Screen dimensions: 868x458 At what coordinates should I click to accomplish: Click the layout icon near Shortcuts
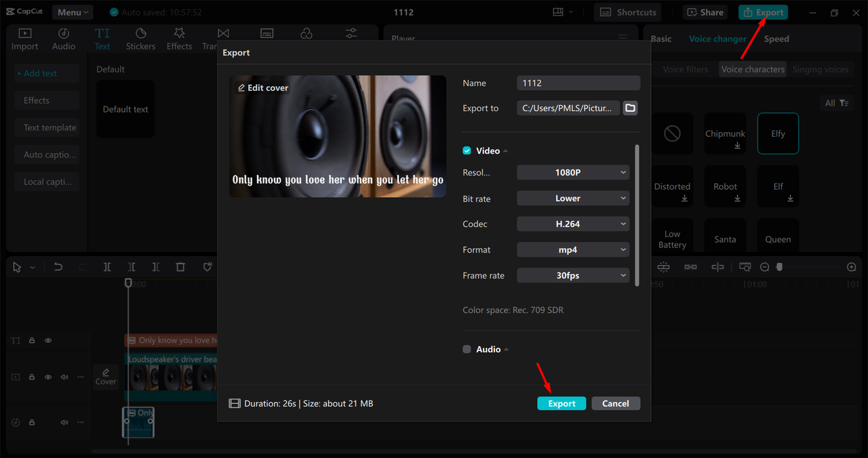558,12
